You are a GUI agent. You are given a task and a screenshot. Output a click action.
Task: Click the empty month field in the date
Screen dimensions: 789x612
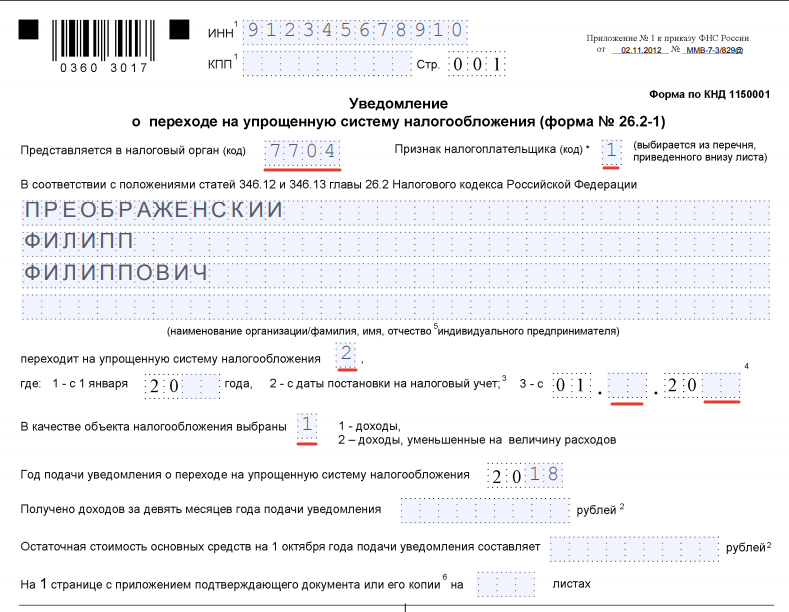[627, 386]
